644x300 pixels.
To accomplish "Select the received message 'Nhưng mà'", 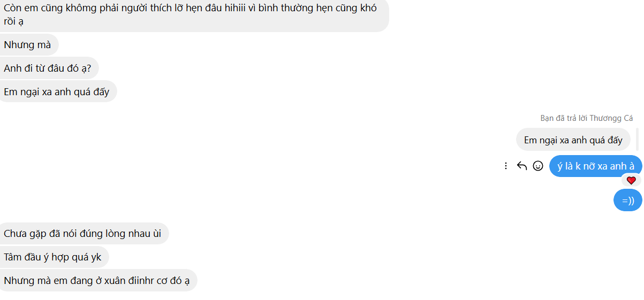I will point(29,45).
